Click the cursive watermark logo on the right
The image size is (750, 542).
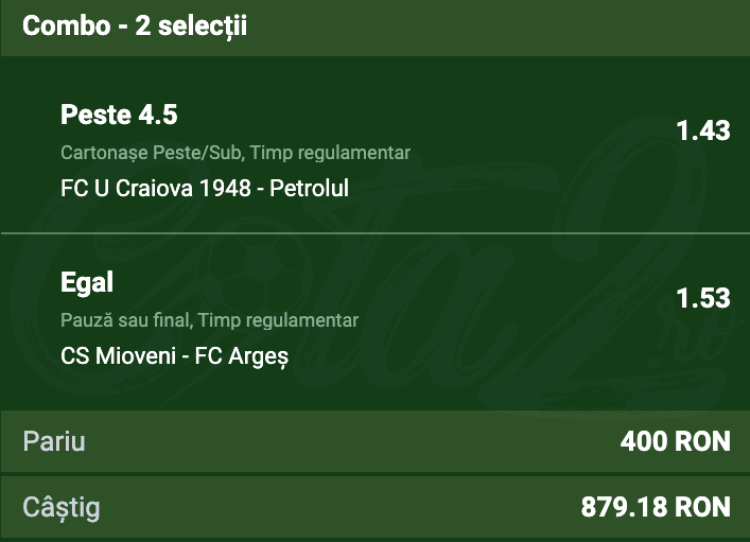[560, 250]
